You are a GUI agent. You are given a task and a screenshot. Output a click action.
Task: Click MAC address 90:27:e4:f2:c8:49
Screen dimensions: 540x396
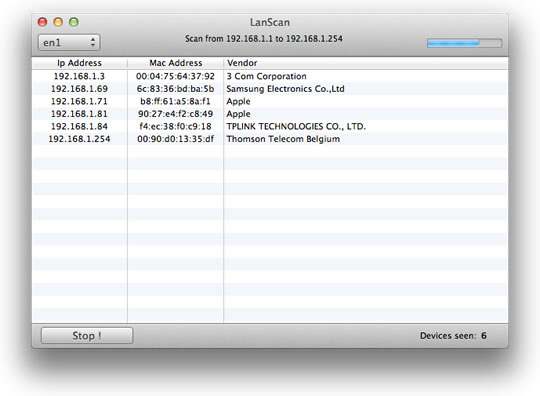[175, 114]
